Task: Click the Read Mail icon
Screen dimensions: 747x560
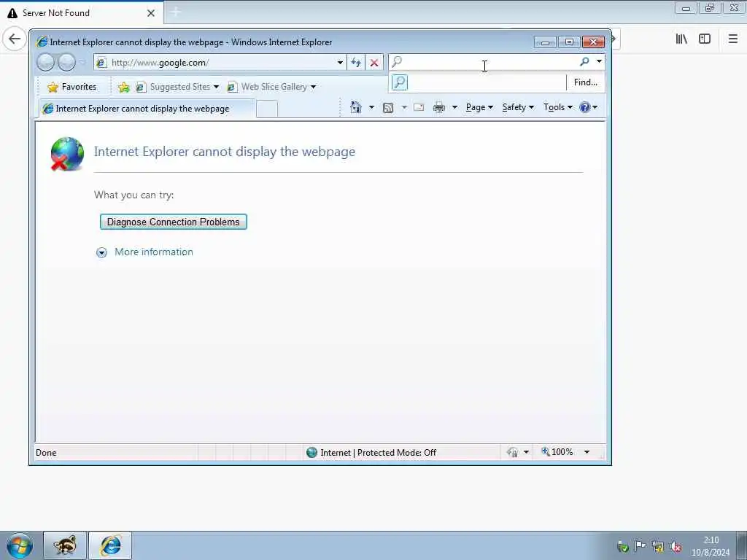Action: click(419, 108)
